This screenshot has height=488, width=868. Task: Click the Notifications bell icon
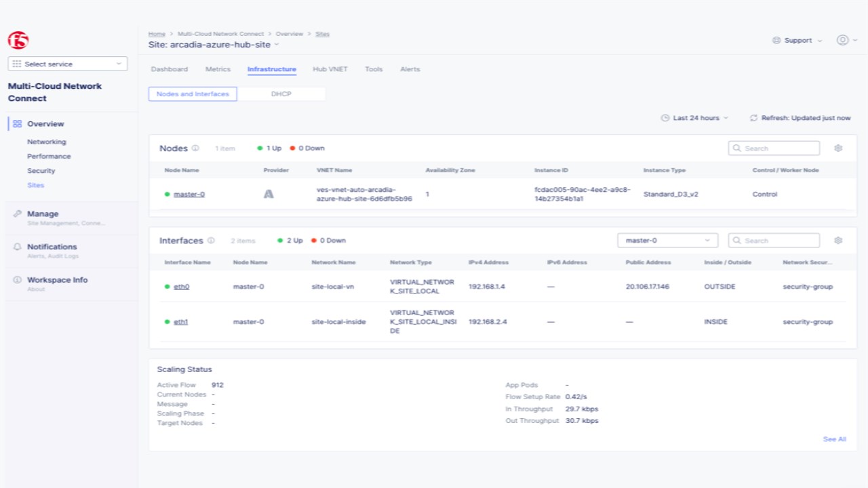click(x=18, y=247)
